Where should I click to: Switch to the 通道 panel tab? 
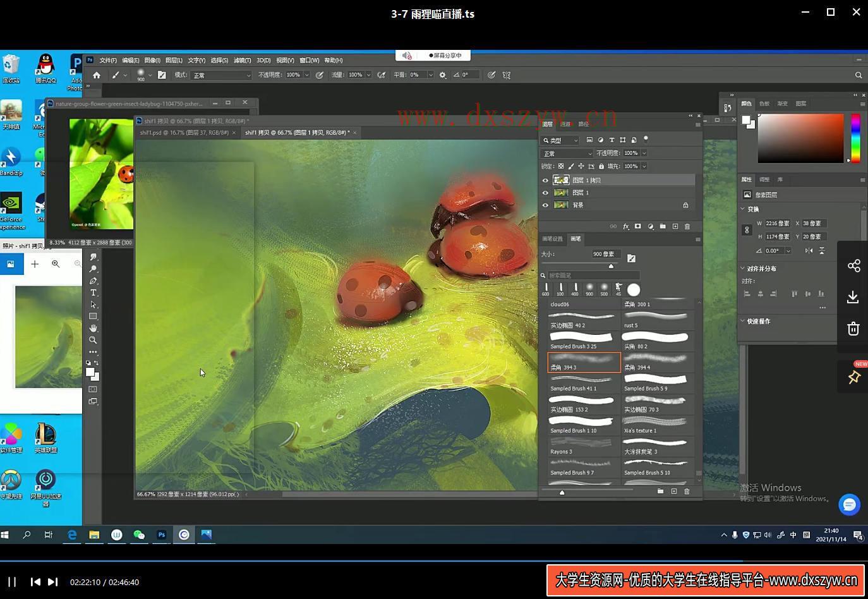click(565, 124)
